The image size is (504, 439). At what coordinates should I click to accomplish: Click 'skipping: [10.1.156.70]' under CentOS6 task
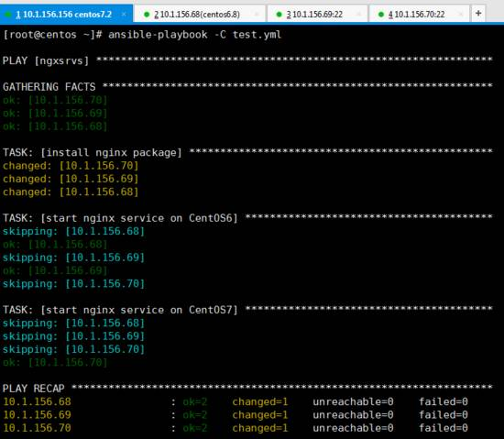74,284
